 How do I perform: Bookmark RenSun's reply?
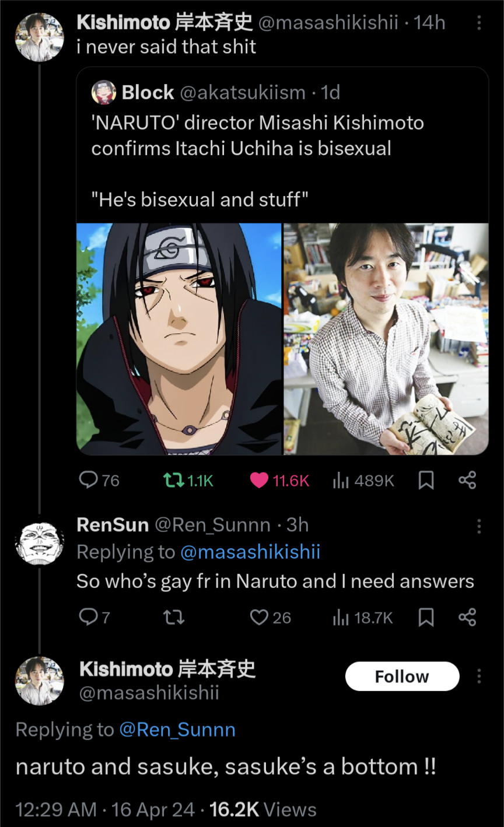425,616
